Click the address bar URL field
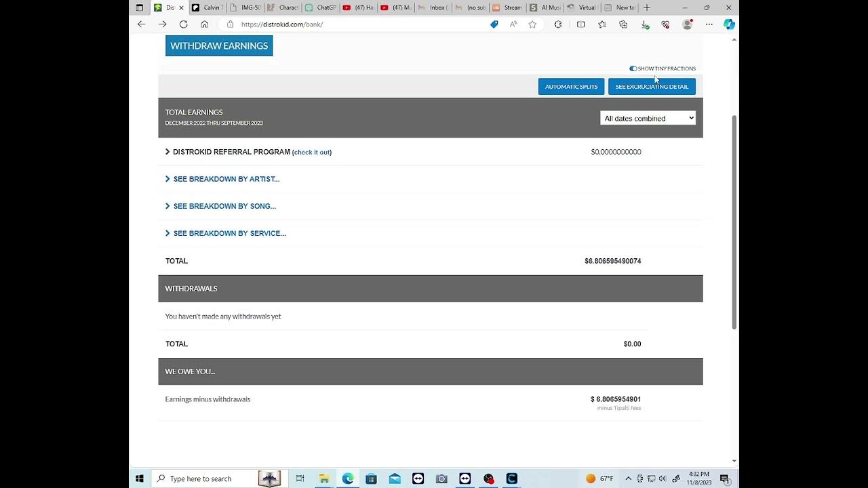Image resolution: width=868 pixels, height=488 pixels. [359, 24]
